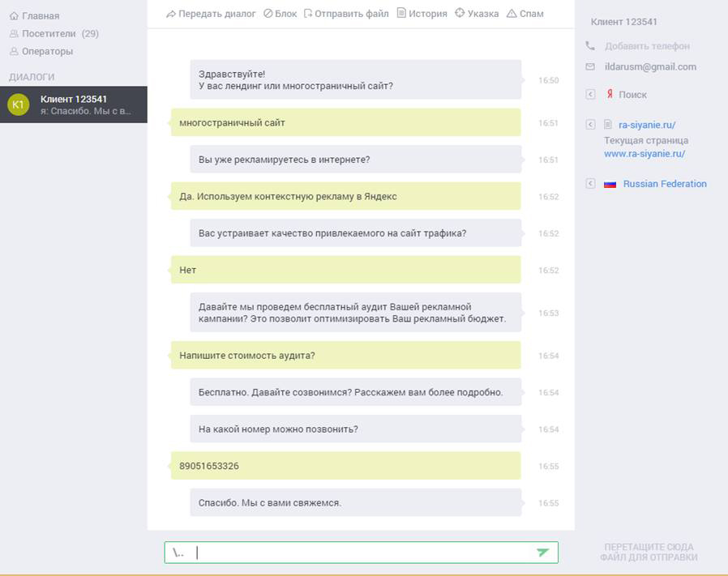Click message about бесплатный аудит рекламной кампании

click(356, 313)
